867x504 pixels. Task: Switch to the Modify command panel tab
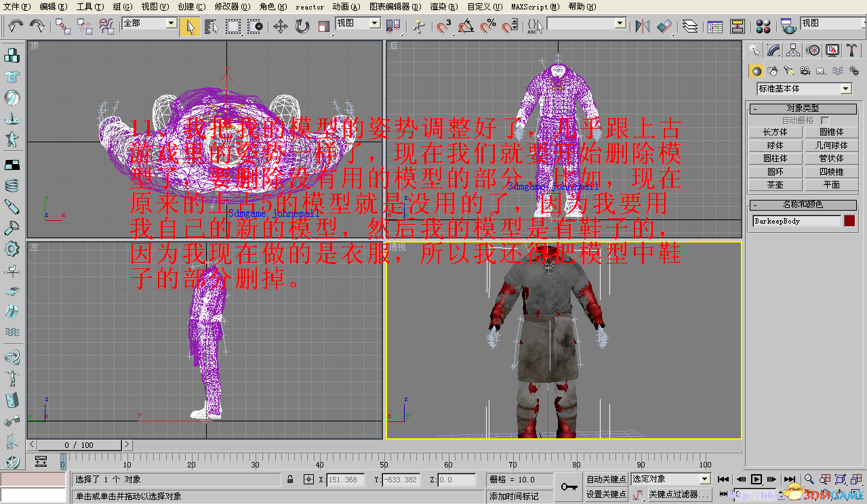pyautogui.click(x=773, y=50)
